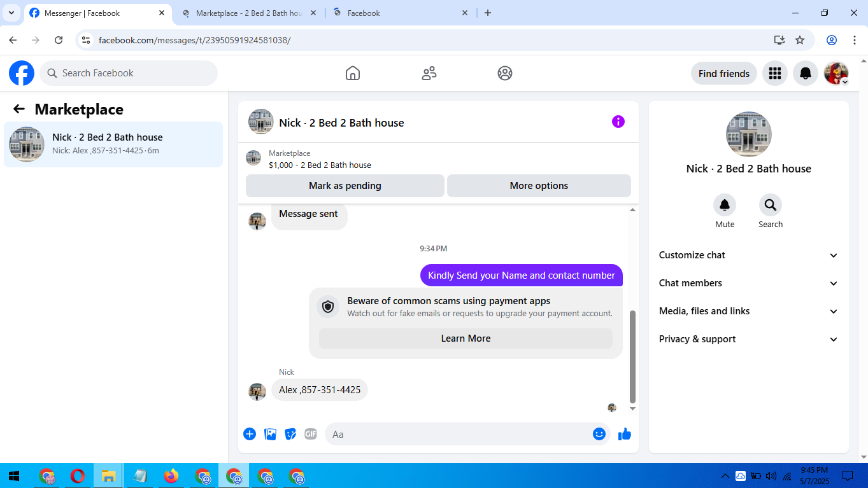Open the emoji picker smiley

599,434
